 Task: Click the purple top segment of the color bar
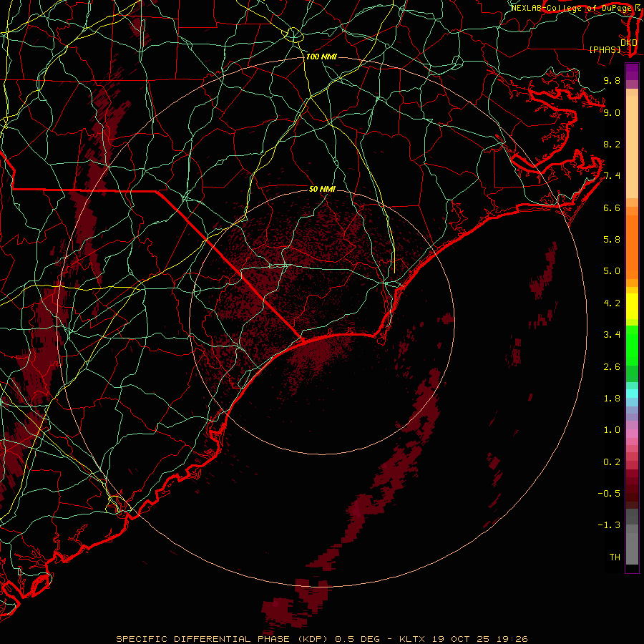(x=632, y=72)
